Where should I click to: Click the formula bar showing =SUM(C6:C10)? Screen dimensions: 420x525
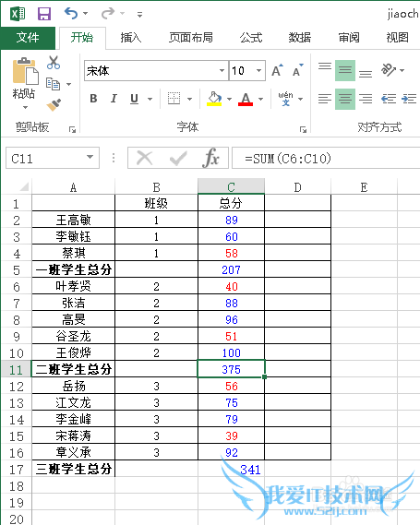326,158
